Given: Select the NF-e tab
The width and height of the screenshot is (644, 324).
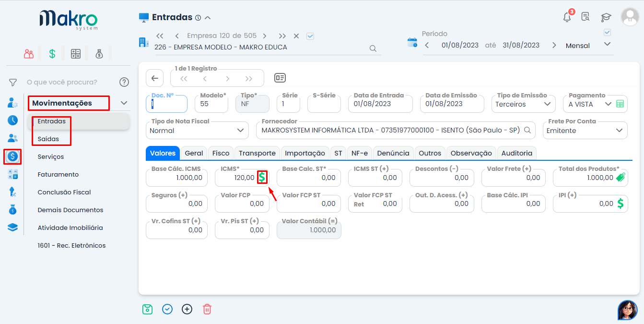Looking at the screenshot, I should click(x=360, y=153).
